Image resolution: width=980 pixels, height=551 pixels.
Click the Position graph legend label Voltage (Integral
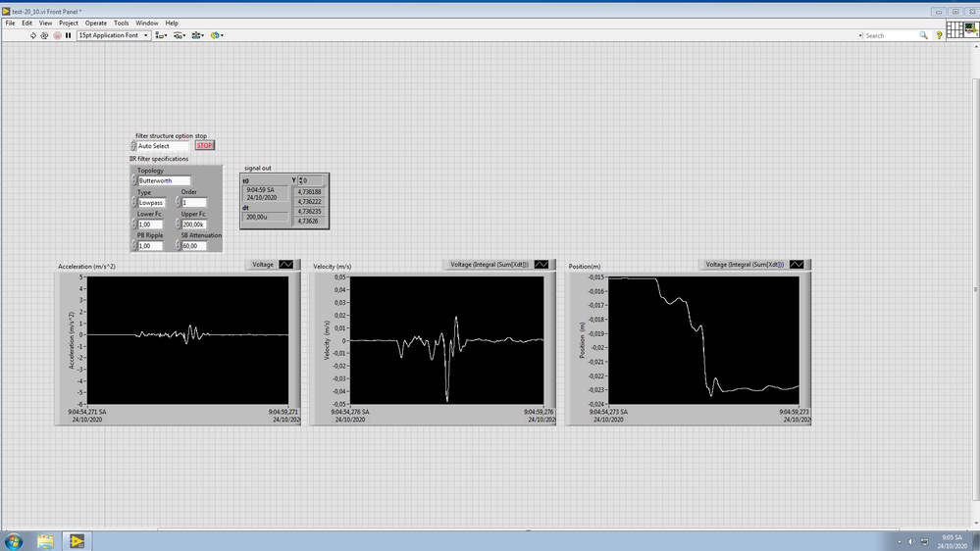745,265
